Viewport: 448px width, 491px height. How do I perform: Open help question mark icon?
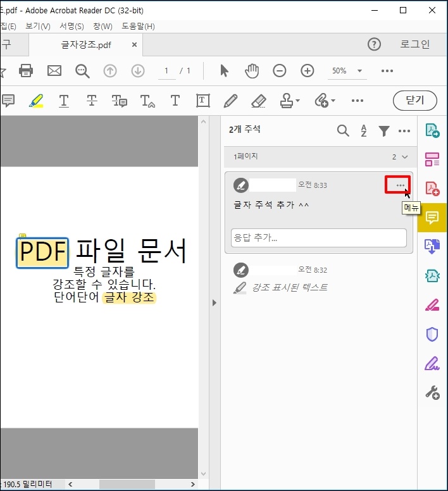pos(374,44)
